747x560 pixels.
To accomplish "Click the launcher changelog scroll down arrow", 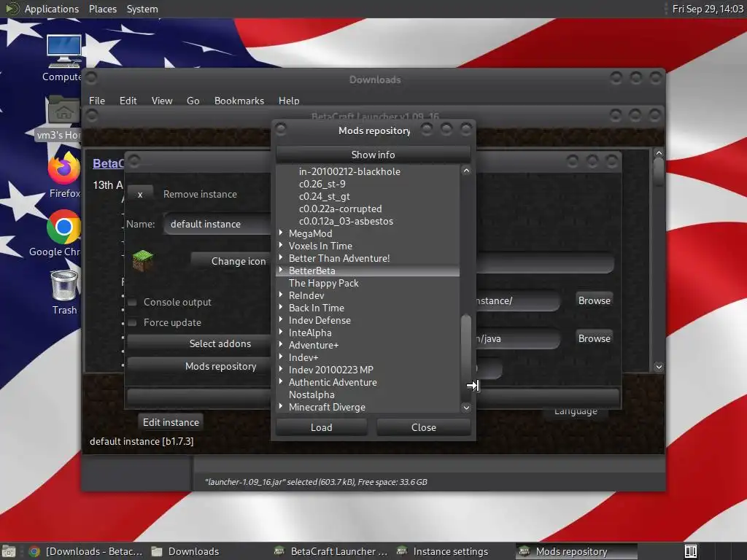I will click(x=659, y=367).
